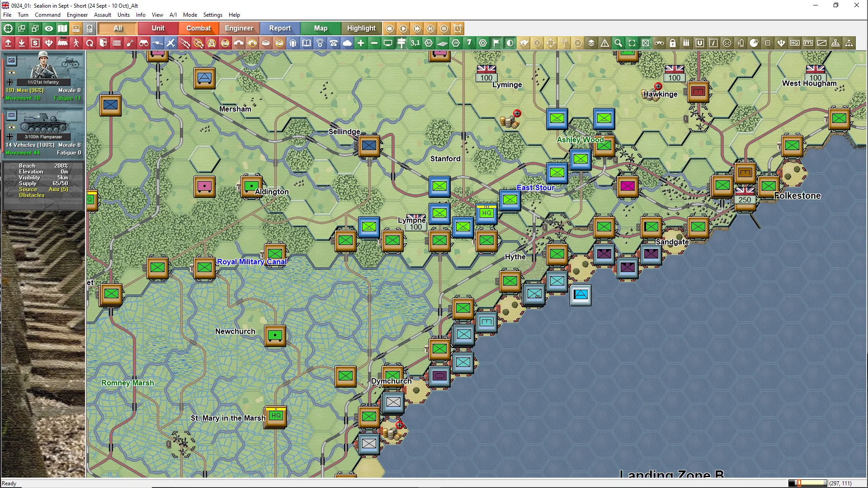The image size is (868, 488).
Task: Expand the Assault menu
Action: (102, 15)
